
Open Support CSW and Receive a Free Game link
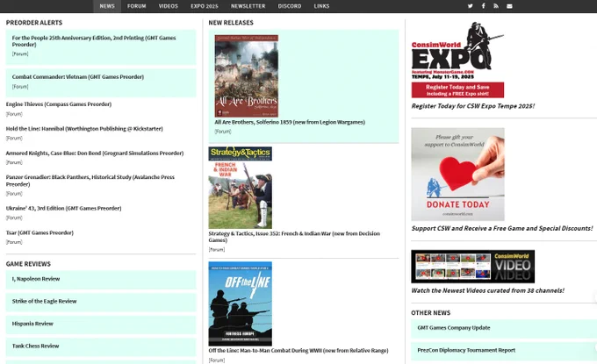(502, 229)
